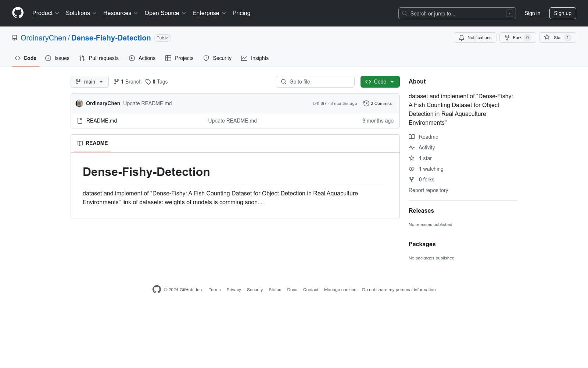
Task: Expand the green Code dropdown button
Action: click(x=380, y=82)
